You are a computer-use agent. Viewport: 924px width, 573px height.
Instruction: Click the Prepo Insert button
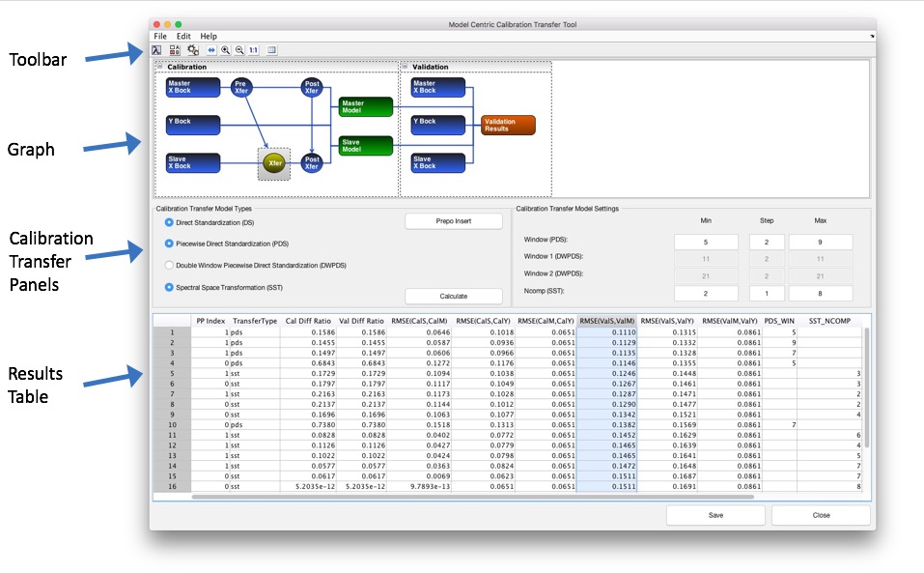coord(453,221)
